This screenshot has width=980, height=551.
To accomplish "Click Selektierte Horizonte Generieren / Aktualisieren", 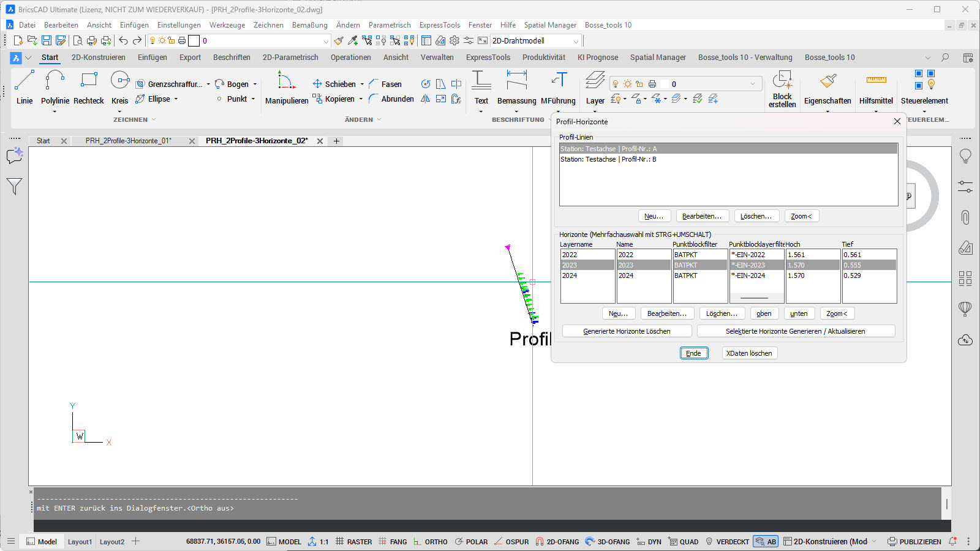I will pos(795,331).
